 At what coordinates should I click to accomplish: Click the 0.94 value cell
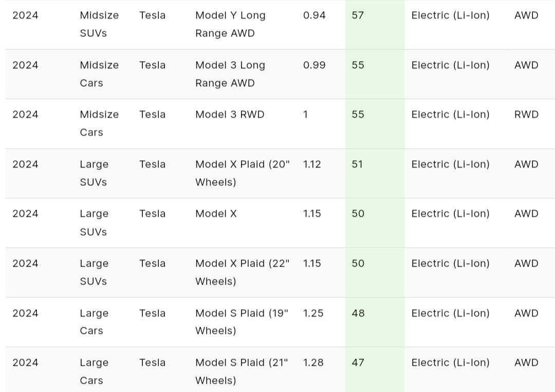point(314,15)
